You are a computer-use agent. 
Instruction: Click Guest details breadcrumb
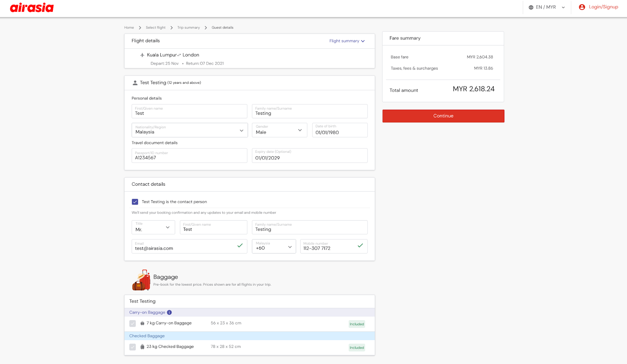click(x=223, y=28)
